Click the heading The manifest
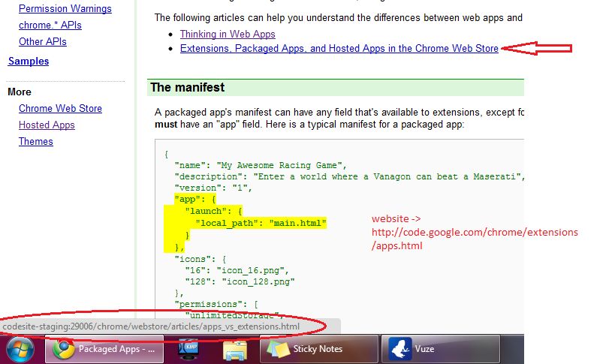 (x=188, y=87)
